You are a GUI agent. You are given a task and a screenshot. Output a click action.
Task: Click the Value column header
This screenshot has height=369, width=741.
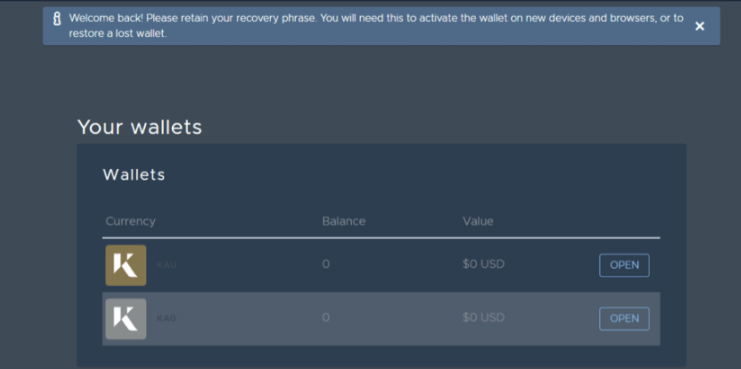(x=478, y=221)
